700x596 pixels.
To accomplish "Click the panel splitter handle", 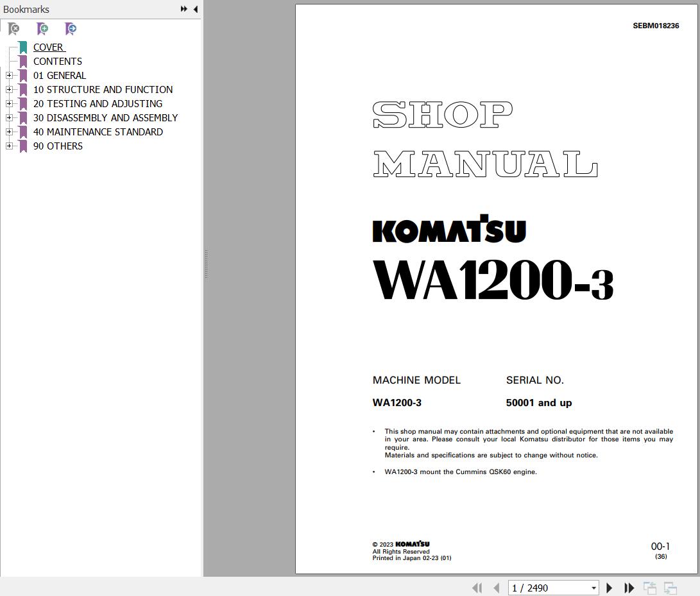I will click(x=206, y=264).
